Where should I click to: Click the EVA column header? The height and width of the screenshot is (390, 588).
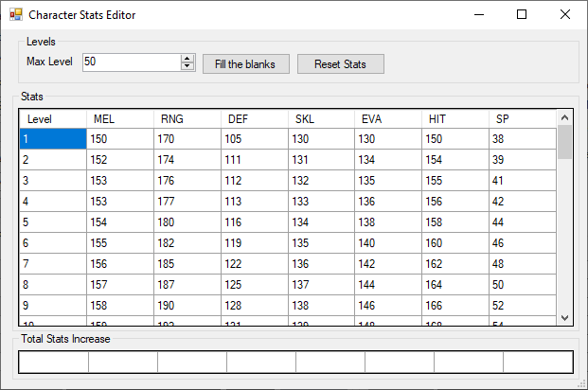pos(388,119)
